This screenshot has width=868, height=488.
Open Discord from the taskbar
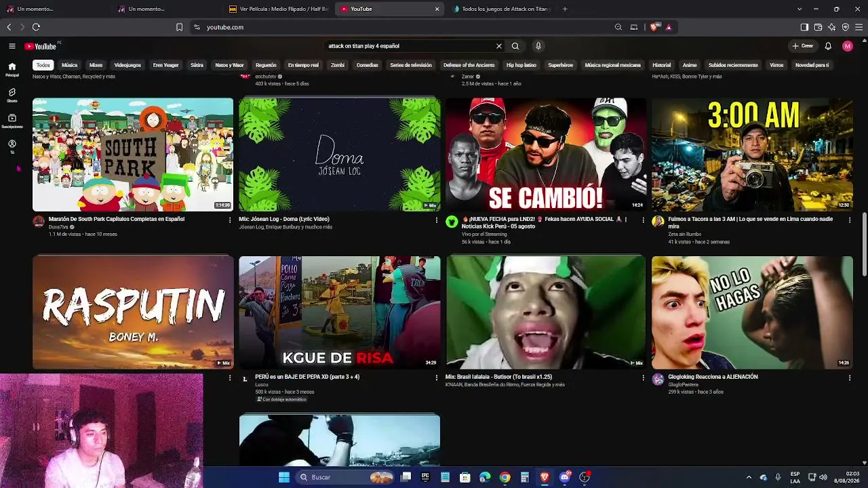pyautogui.click(x=565, y=477)
